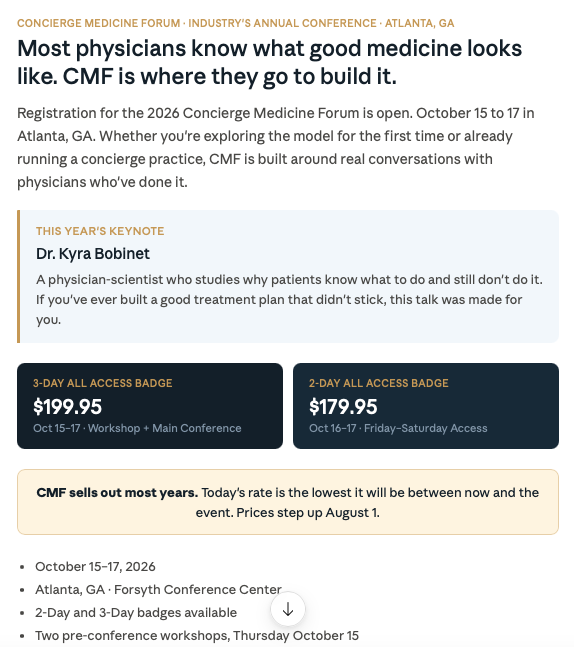Select the 3-Day All Access Badge card
Viewport: 574px width, 650px height.
[150, 406]
